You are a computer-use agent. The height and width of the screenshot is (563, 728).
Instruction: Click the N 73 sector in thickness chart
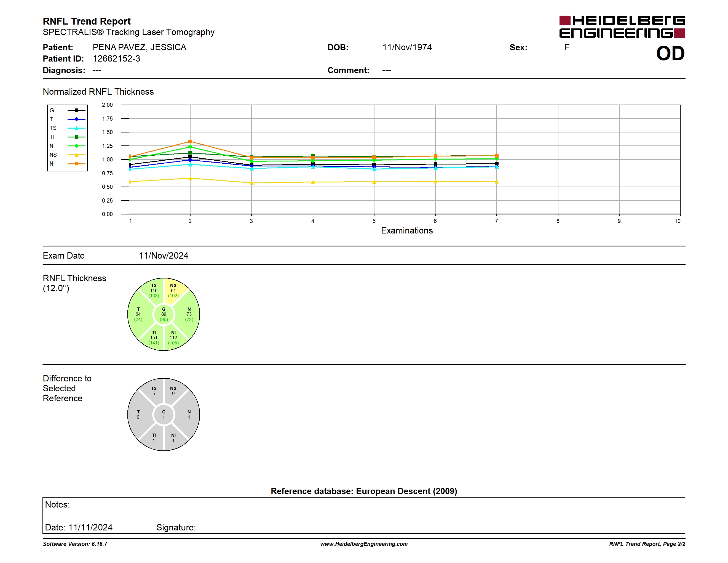[189, 314]
